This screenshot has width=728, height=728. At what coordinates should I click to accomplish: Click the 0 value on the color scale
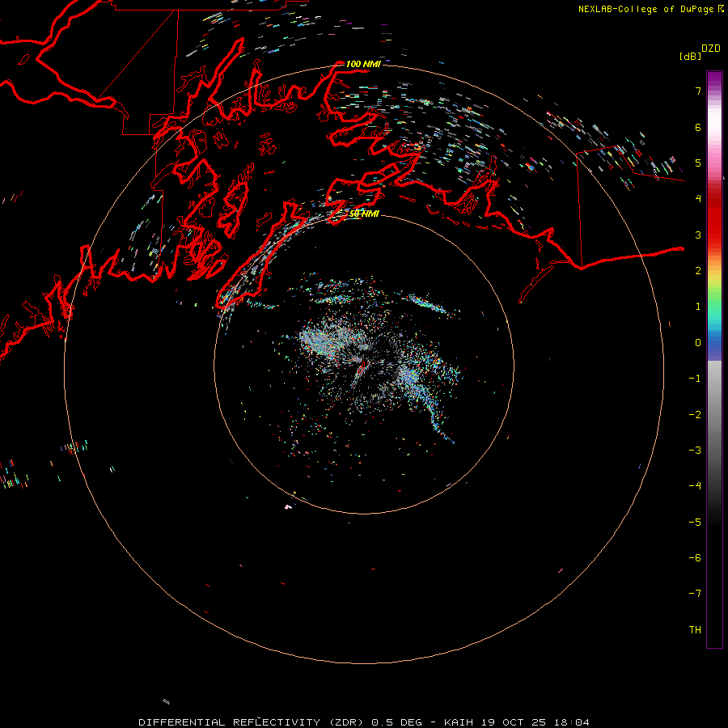click(698, 343)
